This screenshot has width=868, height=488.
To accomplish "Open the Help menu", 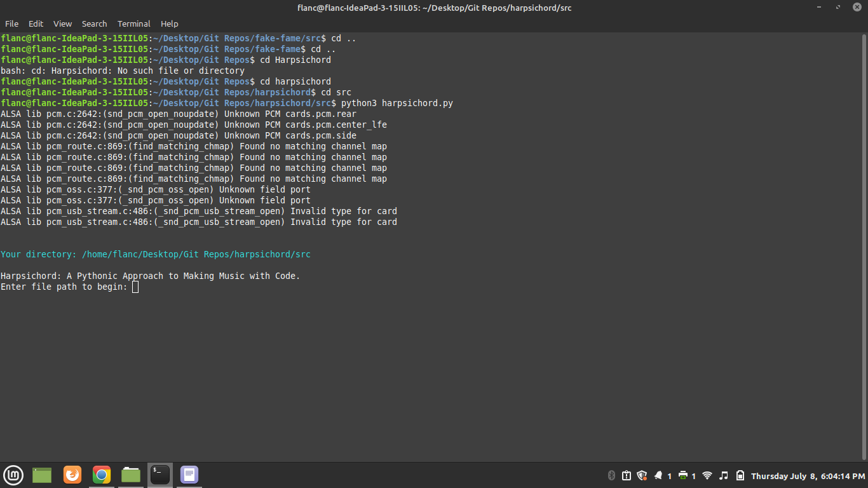I will (x=169, y=24).
